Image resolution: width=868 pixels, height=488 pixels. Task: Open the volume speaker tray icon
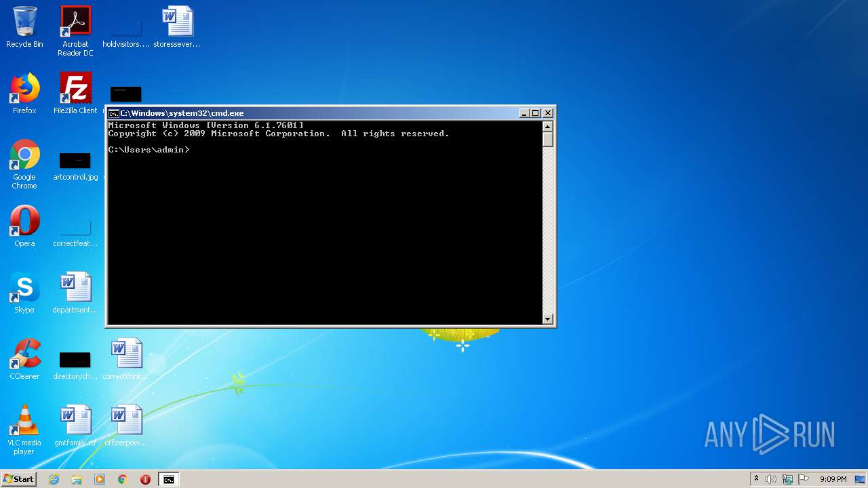click(771, 479)
